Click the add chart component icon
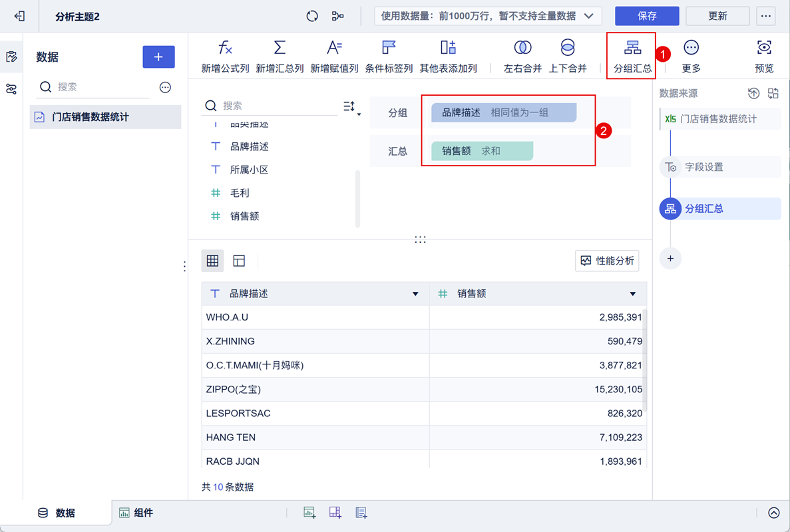This screenshot has height=532, width=790. pos(309,512)
